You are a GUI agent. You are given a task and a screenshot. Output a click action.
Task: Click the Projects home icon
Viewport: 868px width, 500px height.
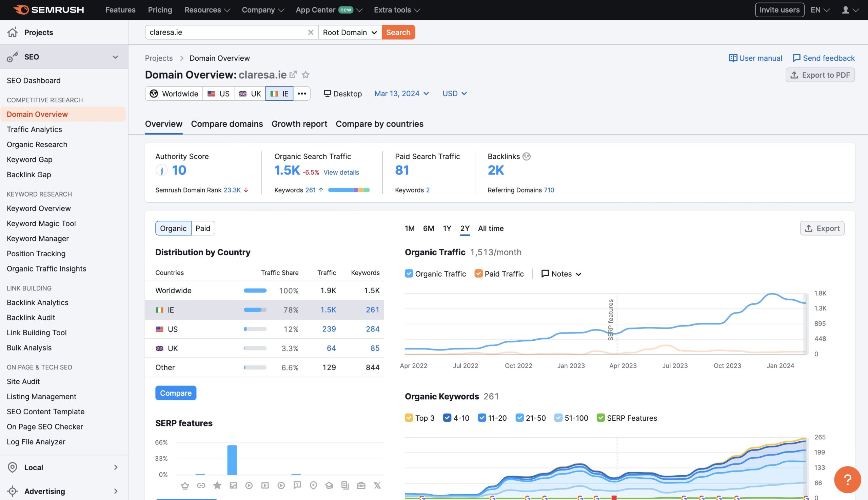(12, 32)
